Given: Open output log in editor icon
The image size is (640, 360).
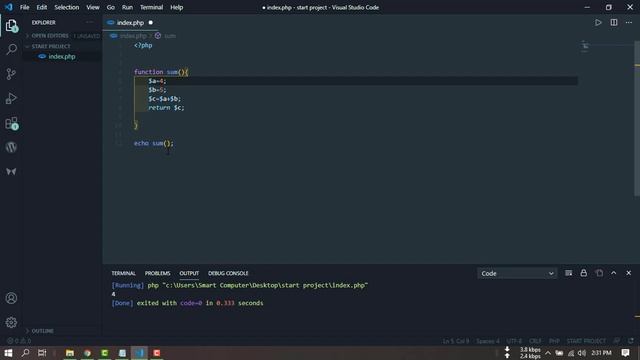Looking at the screenshot, I should [599, 273].
